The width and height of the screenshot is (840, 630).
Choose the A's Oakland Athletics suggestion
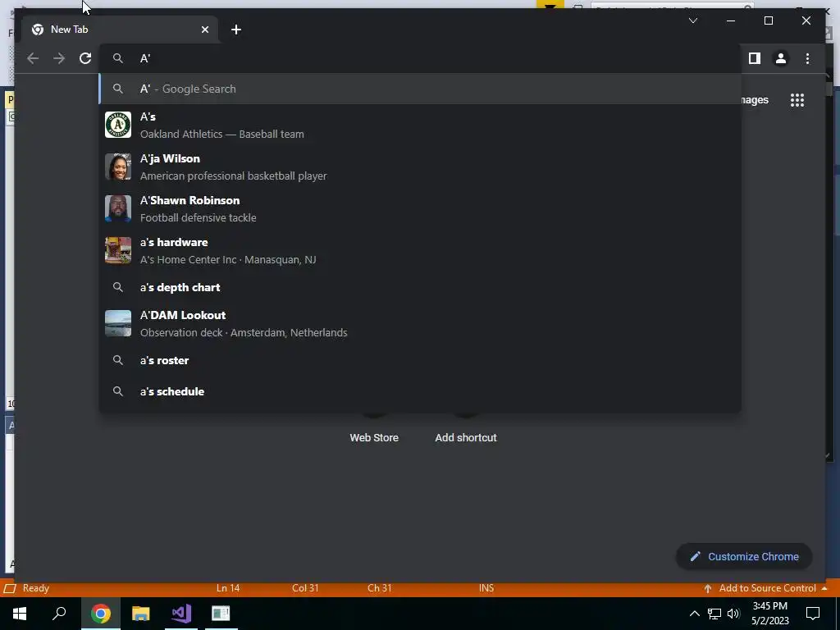420,125
